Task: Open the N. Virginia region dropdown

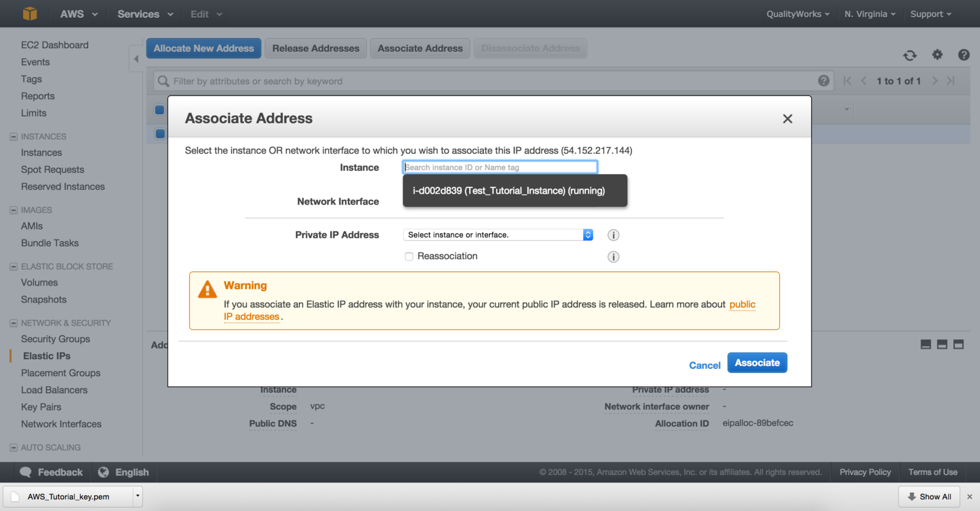Action: (870, 14)
